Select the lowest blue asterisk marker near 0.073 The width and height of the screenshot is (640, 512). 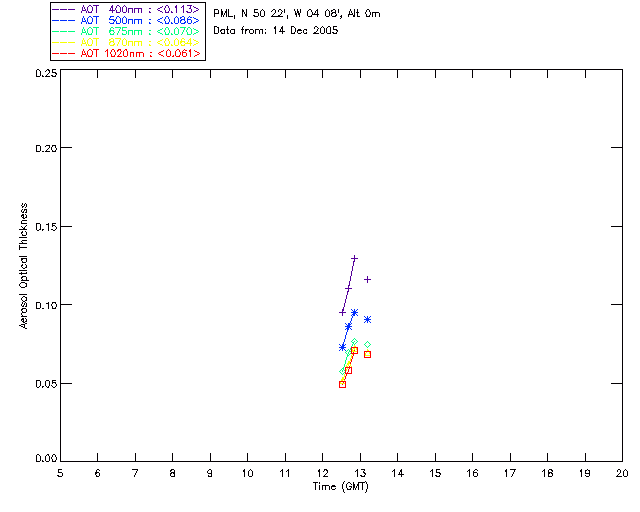[x=342, y=347]
